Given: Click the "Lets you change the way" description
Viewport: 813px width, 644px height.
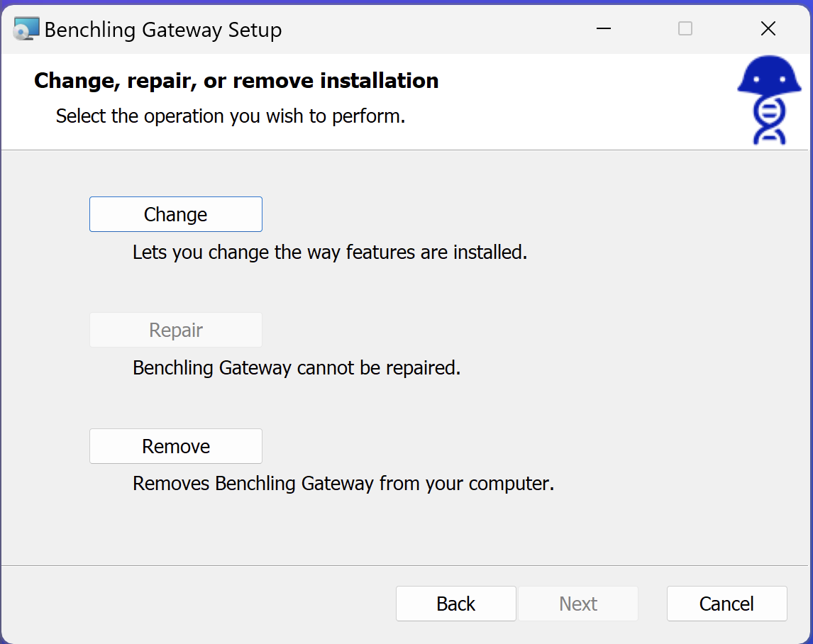Looking at the screenshot, I should [x=330, y=252].
